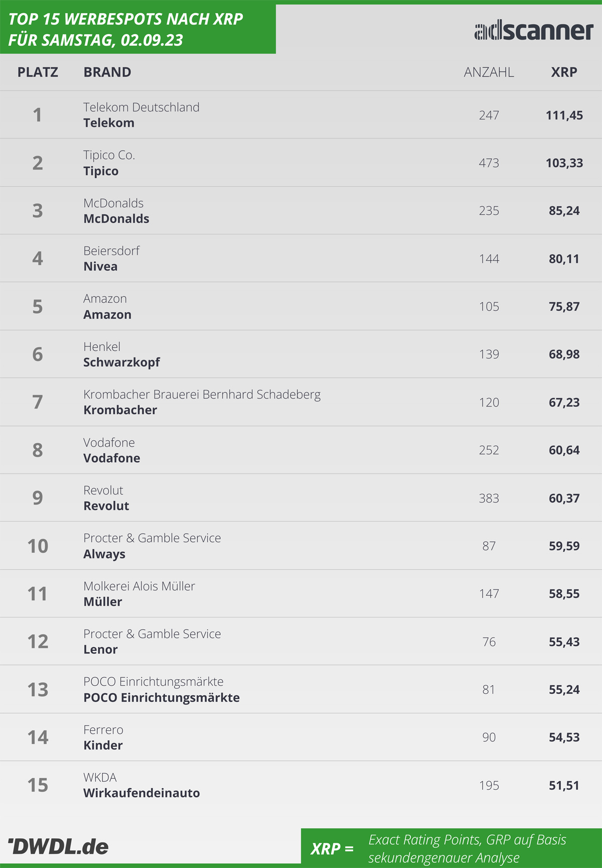Select the McDonalds entry at rank 3

point(301,210)
